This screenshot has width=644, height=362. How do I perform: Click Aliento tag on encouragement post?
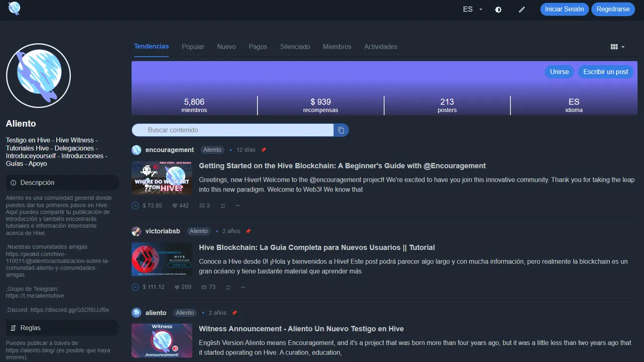(212, 150)
